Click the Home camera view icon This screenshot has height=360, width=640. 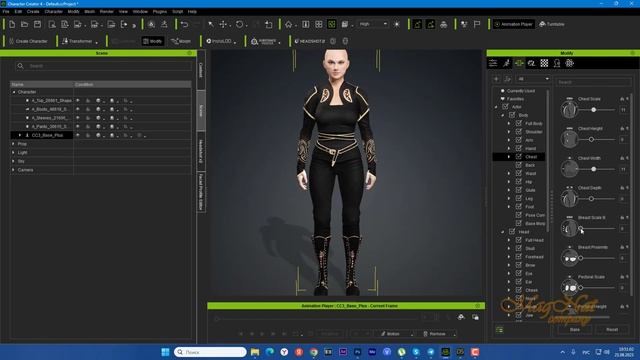pyautogui.click(x=289, y=24)
